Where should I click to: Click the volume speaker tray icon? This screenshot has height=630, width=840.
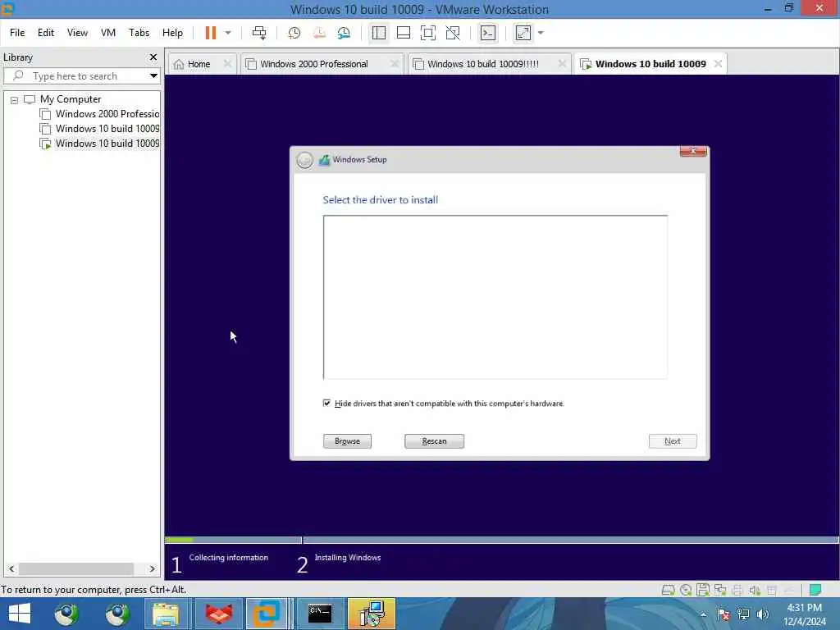click(x=762, y=614)
